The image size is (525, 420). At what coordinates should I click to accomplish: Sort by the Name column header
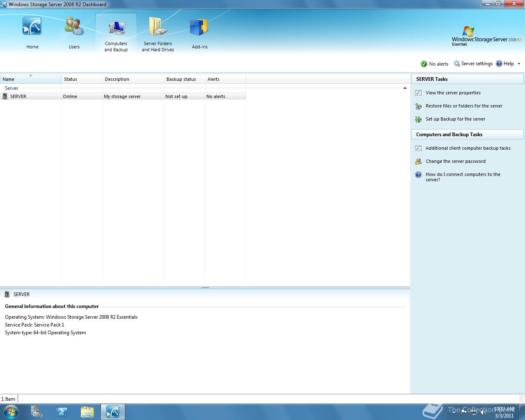tap(31, 79)
